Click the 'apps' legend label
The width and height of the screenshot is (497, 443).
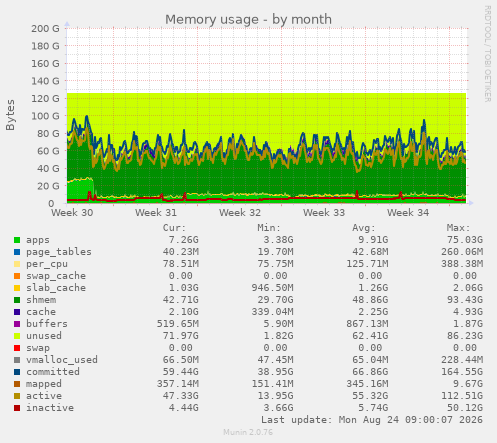pyautogui.click(x=38, y=240)
